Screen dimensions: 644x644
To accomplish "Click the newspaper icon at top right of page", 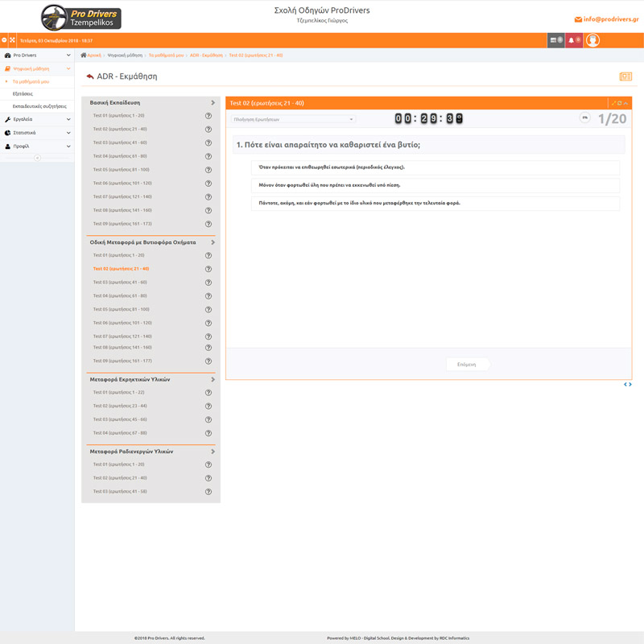I will pyautogui.click(x=625, y=76).
